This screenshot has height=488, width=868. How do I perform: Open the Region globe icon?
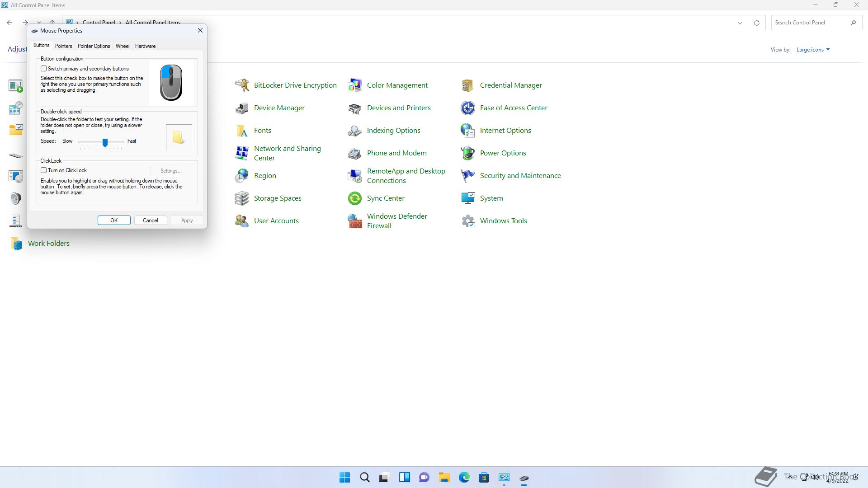tap(242, 175)
